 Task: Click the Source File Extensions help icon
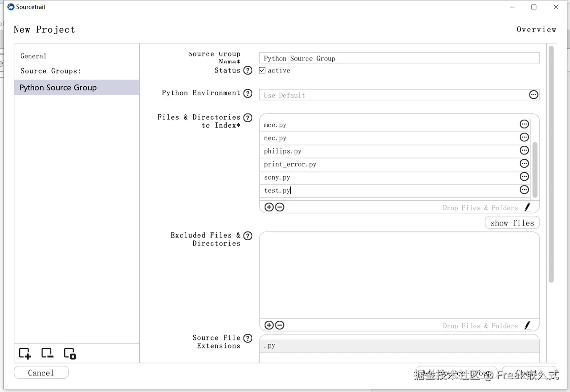[248, 339]
